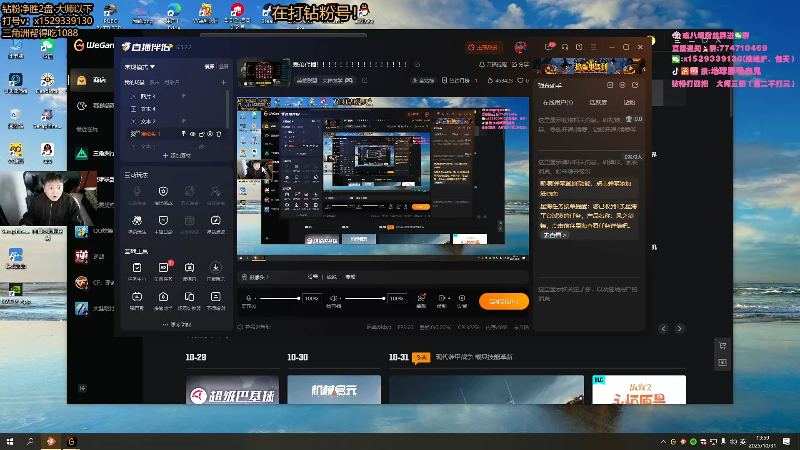Open the user avatar in Live Companion header
800x450 pixels.
click(x=520, y=47)
